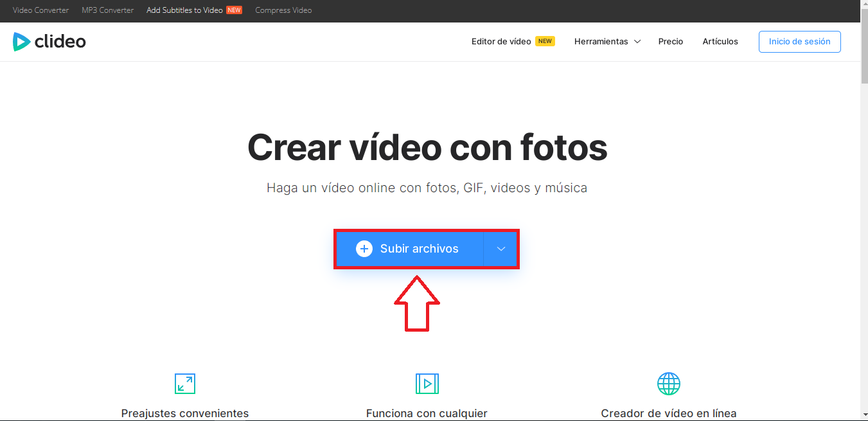Screen dimensions: 868x421
Task: Open Compress Video from the top bar
Action: click(283, 10)
